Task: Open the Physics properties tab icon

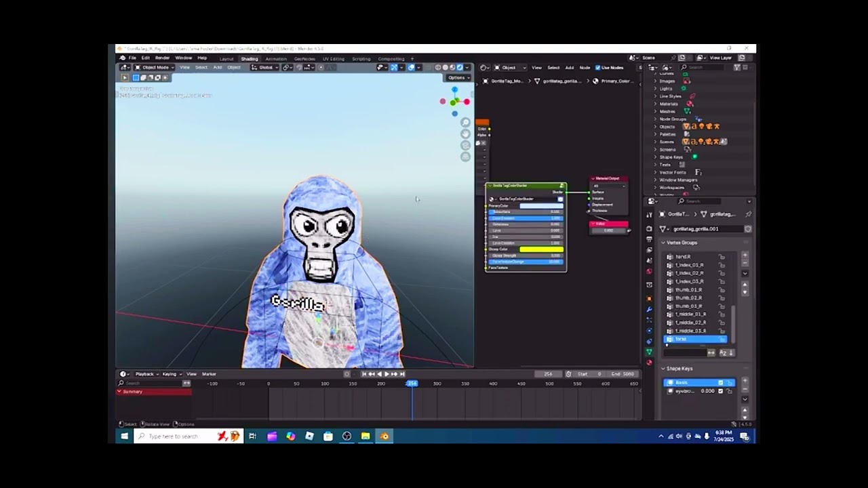Action: coord(649,331)
